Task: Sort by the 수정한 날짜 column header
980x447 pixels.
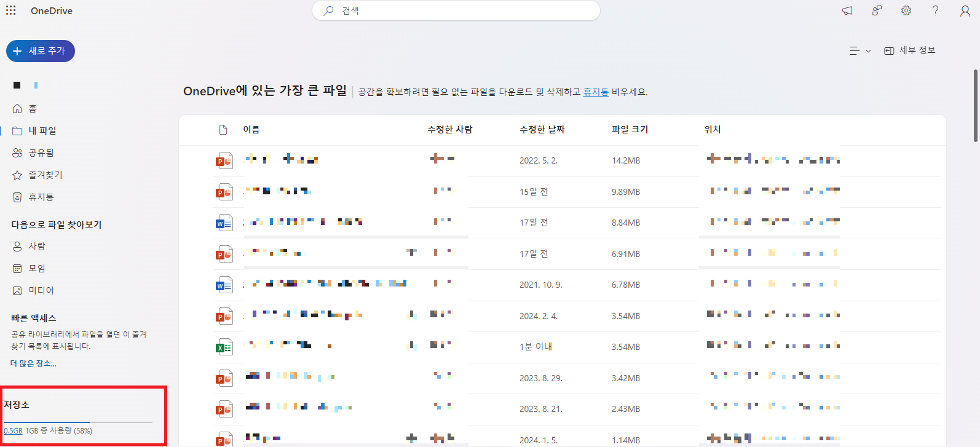Action: click(542, 130)
